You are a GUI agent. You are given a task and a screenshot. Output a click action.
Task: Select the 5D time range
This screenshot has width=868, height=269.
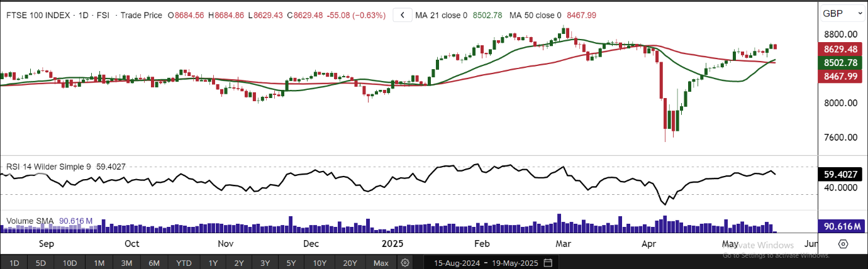coord(41,262)
